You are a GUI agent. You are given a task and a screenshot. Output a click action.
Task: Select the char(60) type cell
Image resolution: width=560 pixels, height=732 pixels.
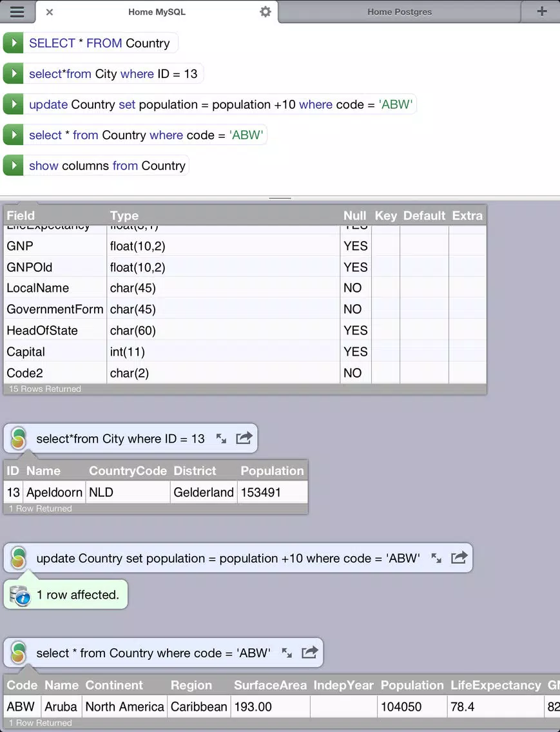coord(223,331)
